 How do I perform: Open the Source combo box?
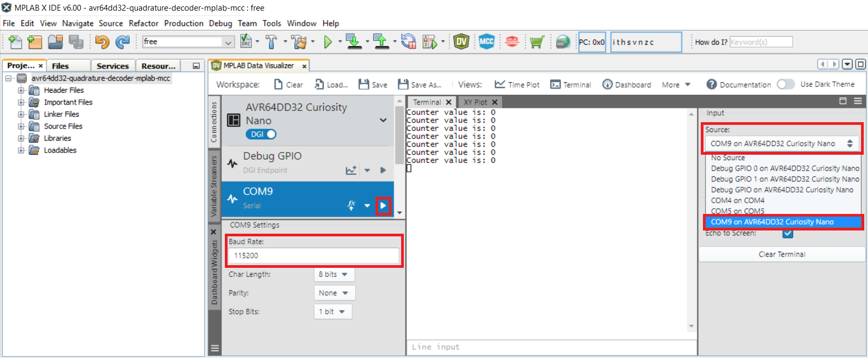782,144
